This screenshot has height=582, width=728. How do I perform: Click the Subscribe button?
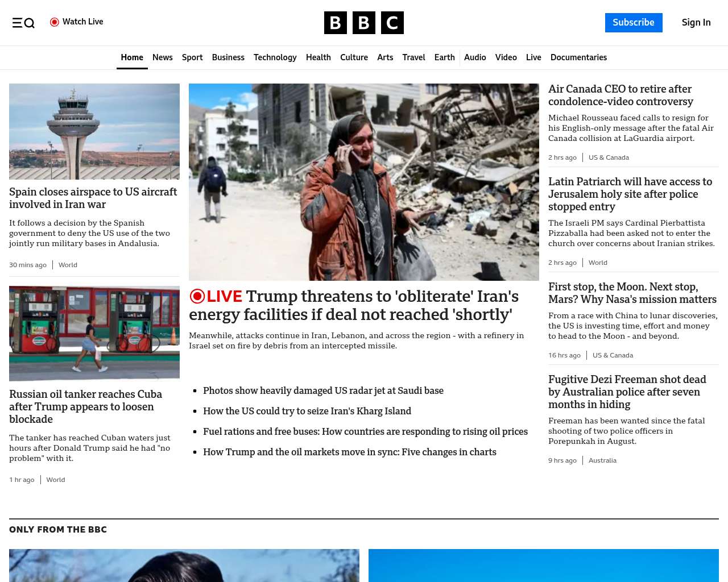point(634,23)
